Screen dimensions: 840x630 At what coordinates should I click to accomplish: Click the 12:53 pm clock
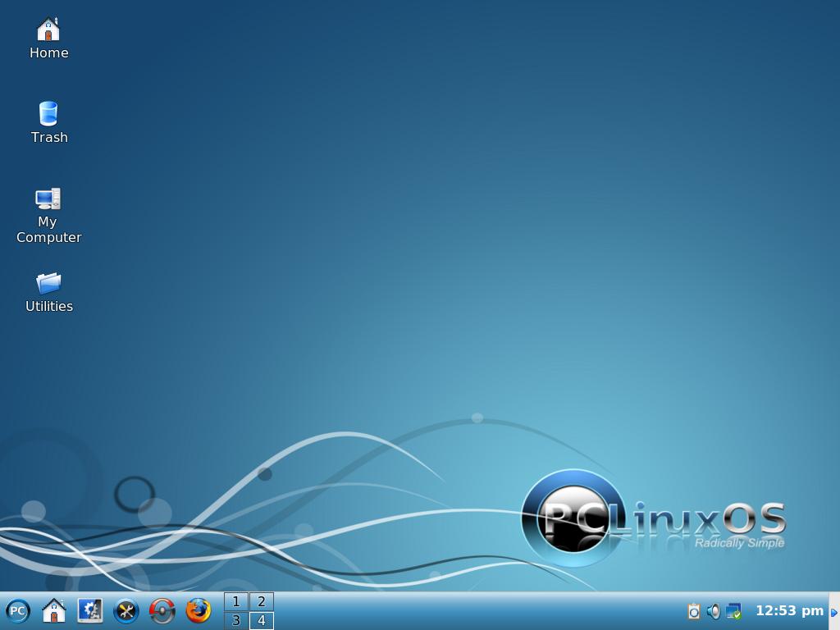coord(789,610)
